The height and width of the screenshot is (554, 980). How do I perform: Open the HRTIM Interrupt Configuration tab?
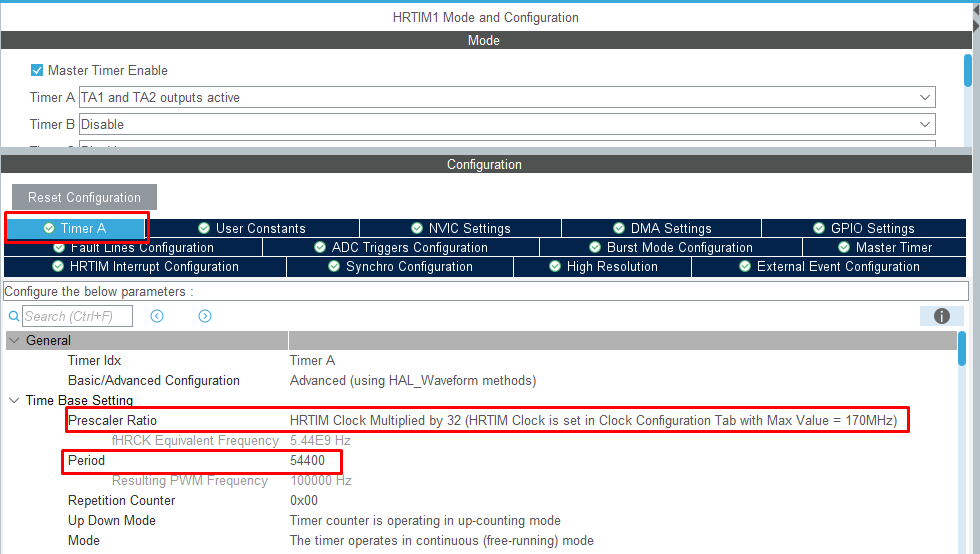point(145,267)
